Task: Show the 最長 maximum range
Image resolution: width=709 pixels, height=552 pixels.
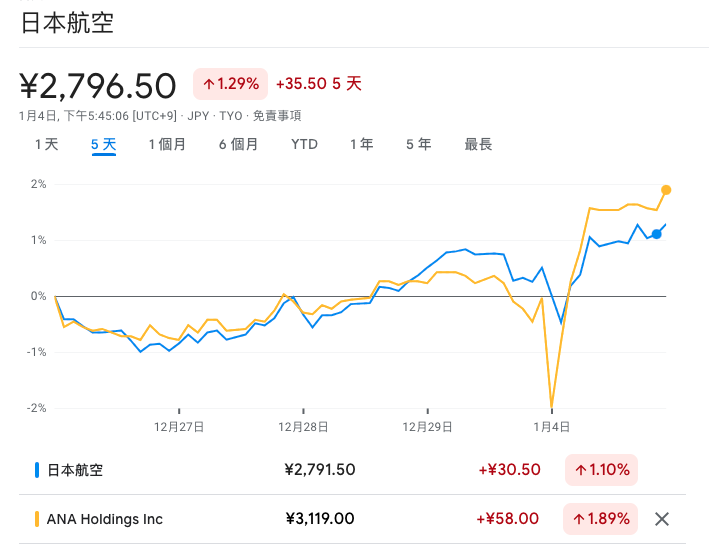Action: click(478, 145)
